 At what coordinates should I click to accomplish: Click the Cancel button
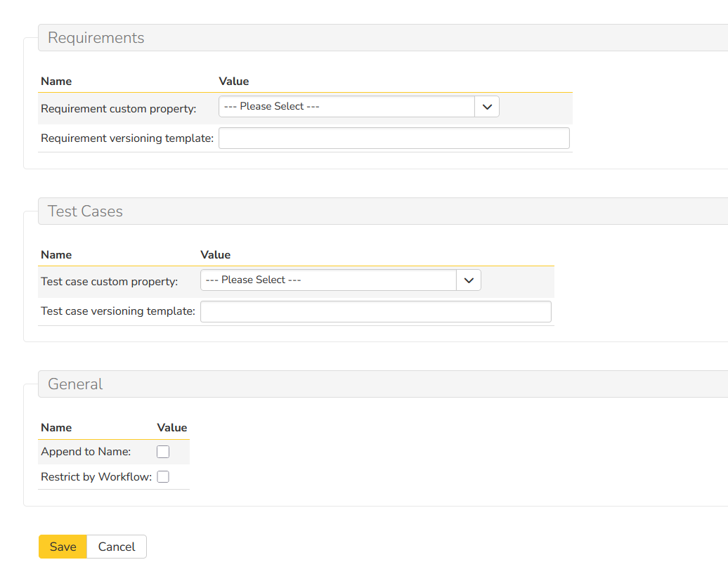point(117,547)
